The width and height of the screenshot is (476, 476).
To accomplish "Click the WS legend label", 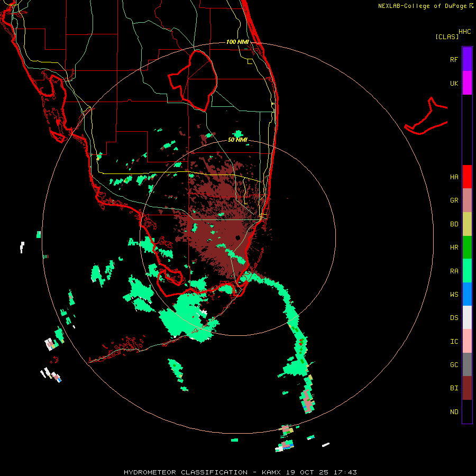I will click(454, 295).
